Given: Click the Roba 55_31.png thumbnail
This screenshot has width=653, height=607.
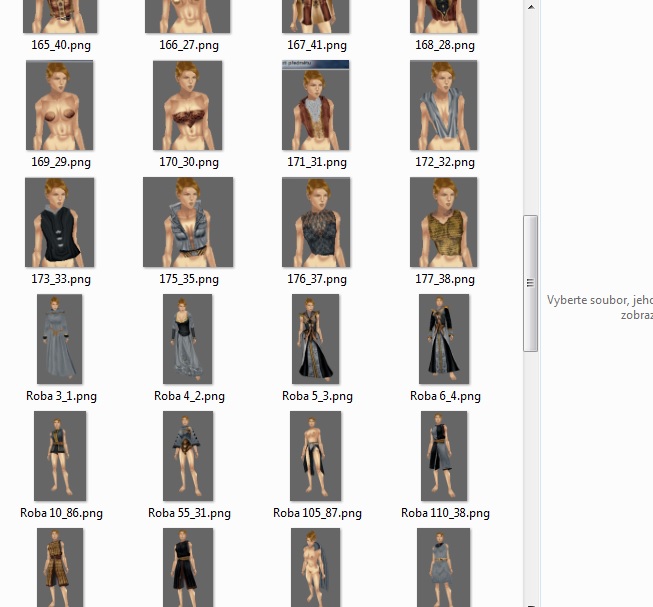Looking at the screenshot, I should tap(188, 456).
